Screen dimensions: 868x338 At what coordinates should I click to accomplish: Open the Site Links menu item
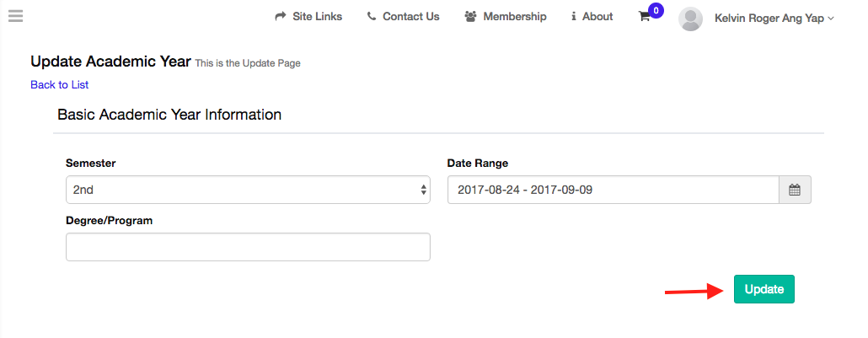click(317, 17)
